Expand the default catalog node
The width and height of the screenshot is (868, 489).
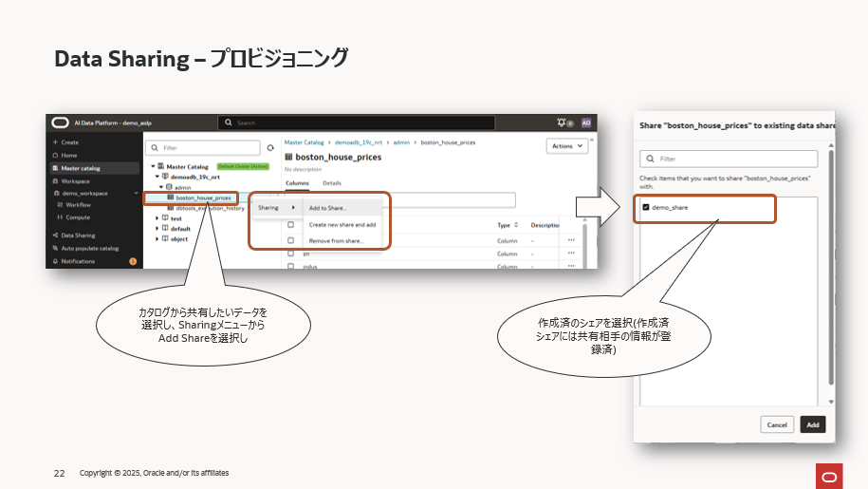(157, 229)
